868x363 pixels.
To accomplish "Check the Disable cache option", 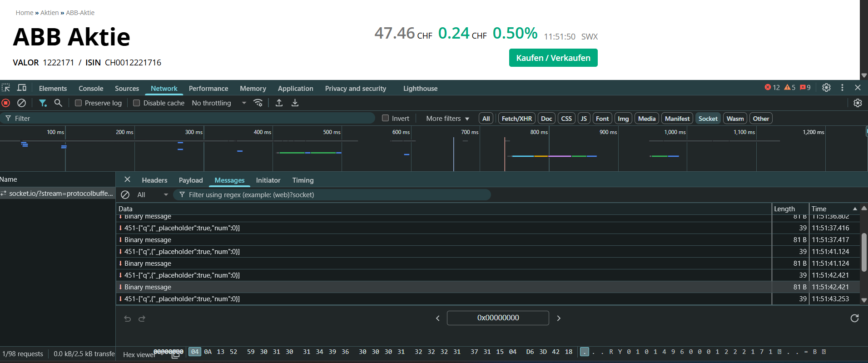I will (x=136, y=103).
